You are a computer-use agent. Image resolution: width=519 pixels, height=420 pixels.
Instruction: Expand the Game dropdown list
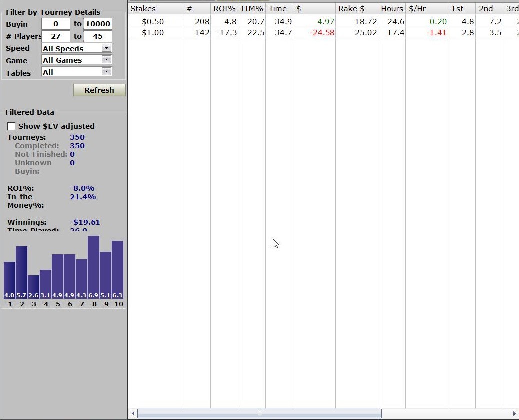(106, 60)
